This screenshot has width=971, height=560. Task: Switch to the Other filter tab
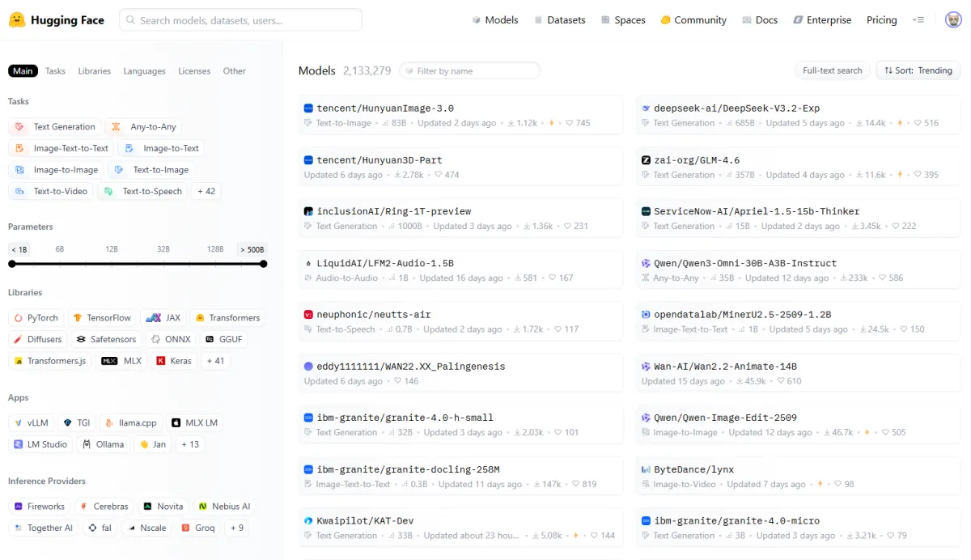[x=235, y=71]
